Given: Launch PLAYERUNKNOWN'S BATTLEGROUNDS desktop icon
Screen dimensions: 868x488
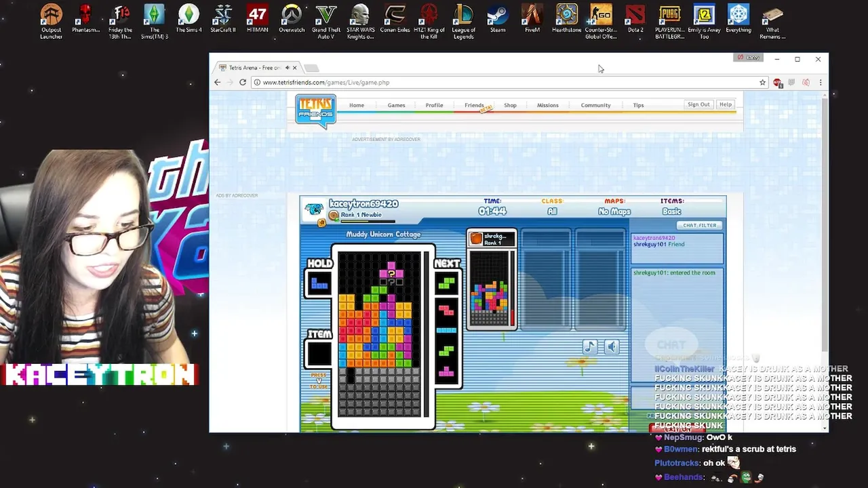Looking at the screenshot, I should pyautogui.click(x=670, y=22).
